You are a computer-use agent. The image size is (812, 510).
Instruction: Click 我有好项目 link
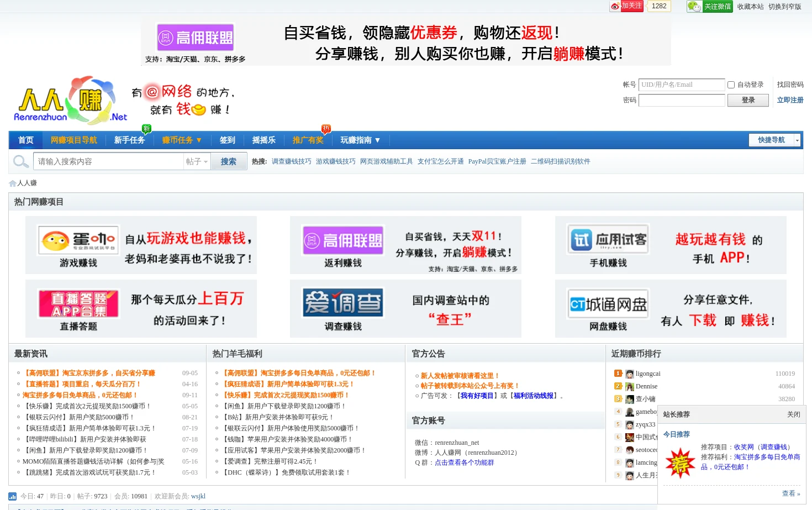point(477,396)
